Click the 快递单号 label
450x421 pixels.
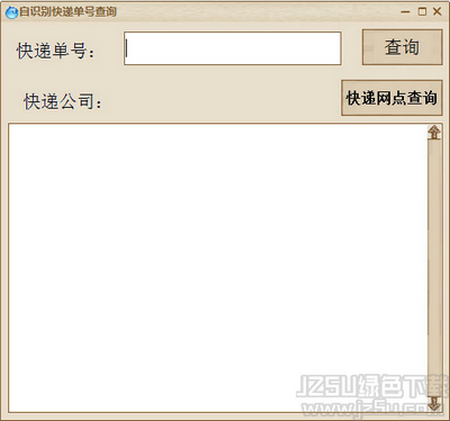56,51
